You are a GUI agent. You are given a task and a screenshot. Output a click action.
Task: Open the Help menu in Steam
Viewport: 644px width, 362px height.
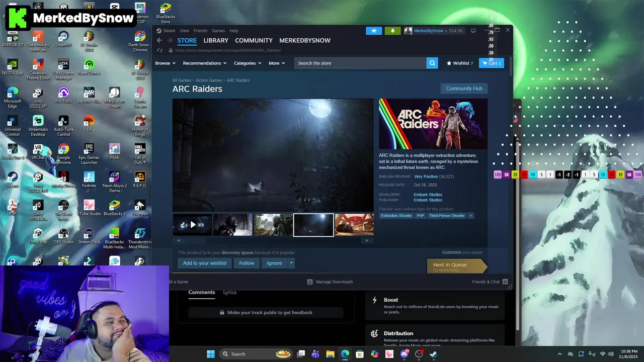click(x=234, y=31)
